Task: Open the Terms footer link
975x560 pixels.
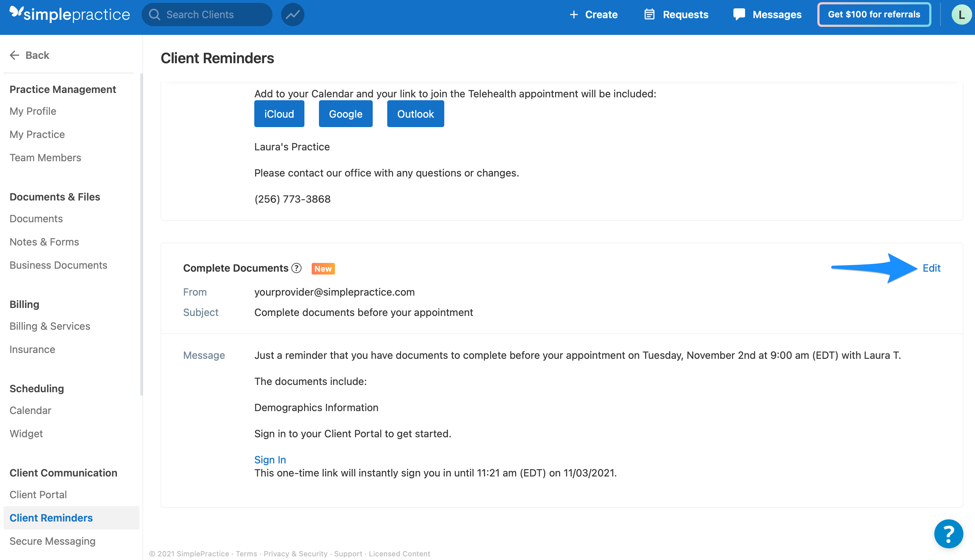Action: click(246, 553)
